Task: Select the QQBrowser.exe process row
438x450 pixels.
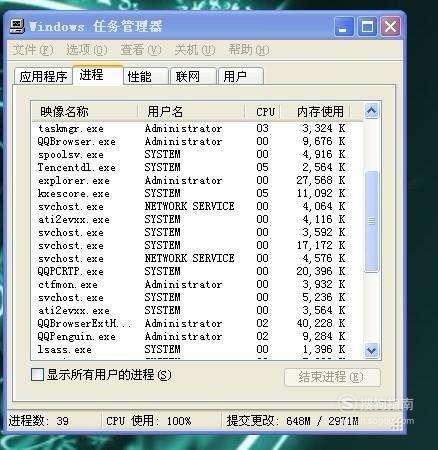Action: [197, 141]
